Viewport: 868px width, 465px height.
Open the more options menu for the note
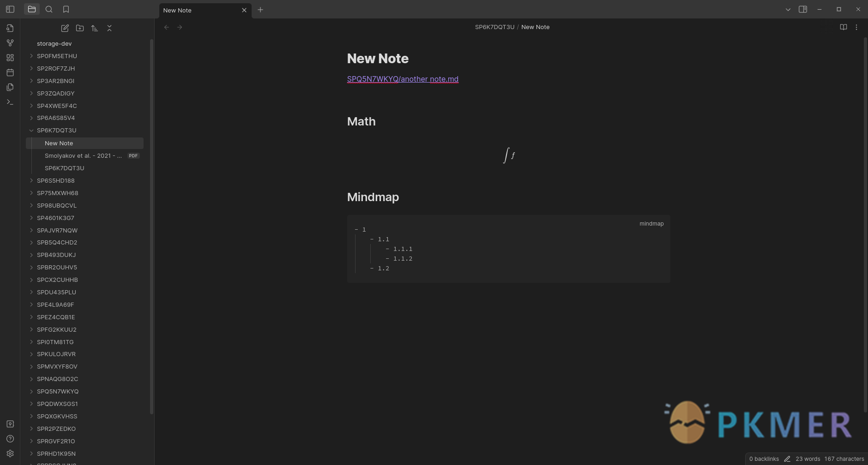(856, 27)
